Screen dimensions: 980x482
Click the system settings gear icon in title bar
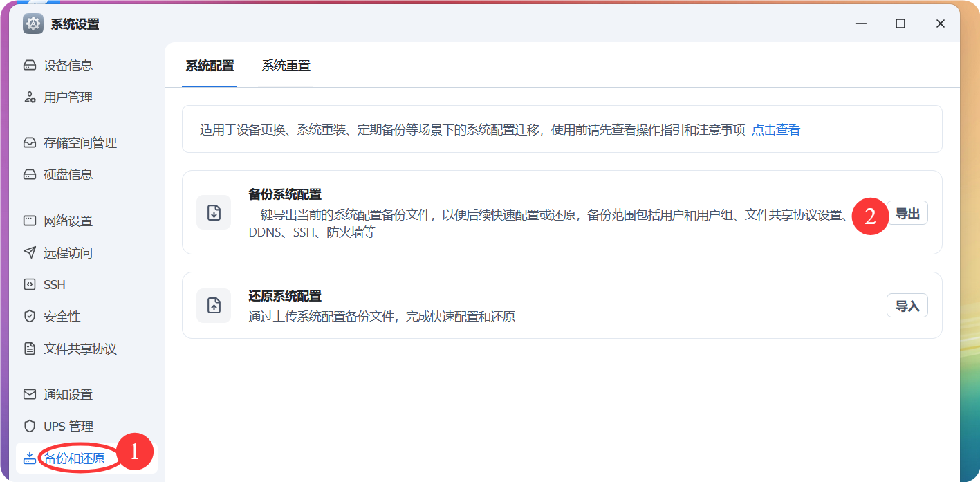(33, 24)
